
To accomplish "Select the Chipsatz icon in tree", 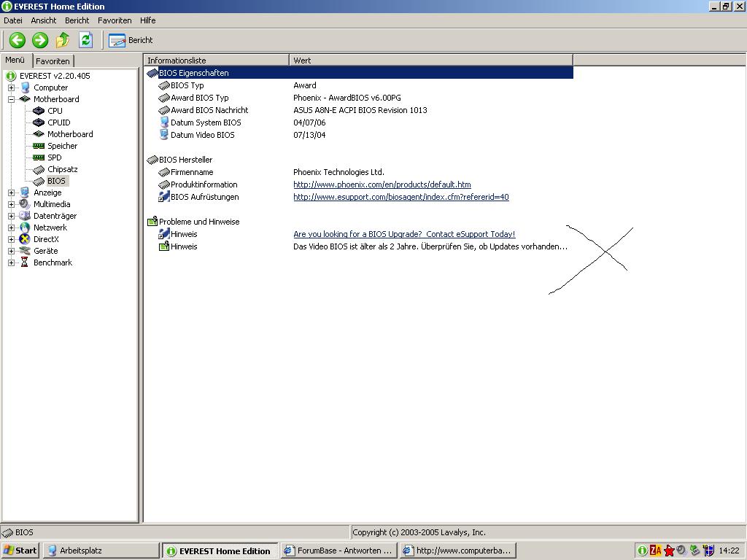I will click(x=39, y=169).
